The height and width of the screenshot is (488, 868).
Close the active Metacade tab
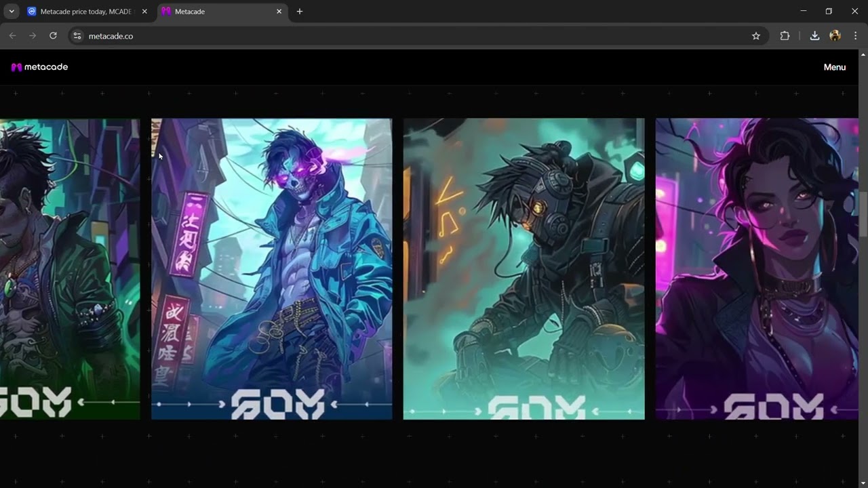tap(279, 12)
